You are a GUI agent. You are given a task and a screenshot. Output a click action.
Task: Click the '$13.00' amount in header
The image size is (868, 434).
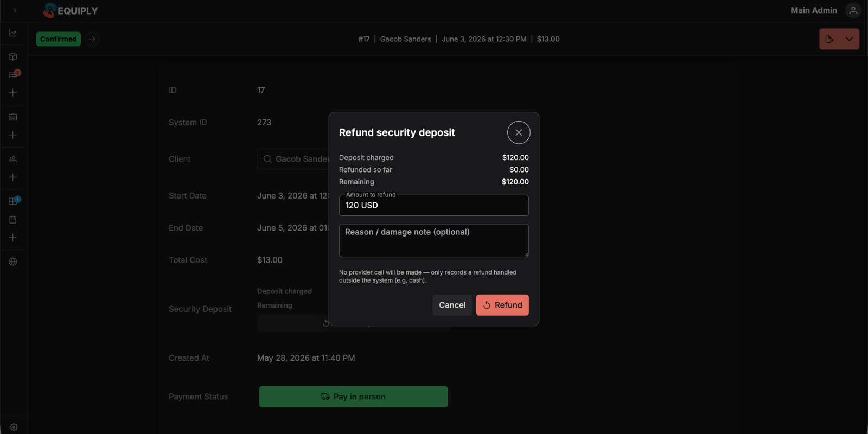(548, 39)
